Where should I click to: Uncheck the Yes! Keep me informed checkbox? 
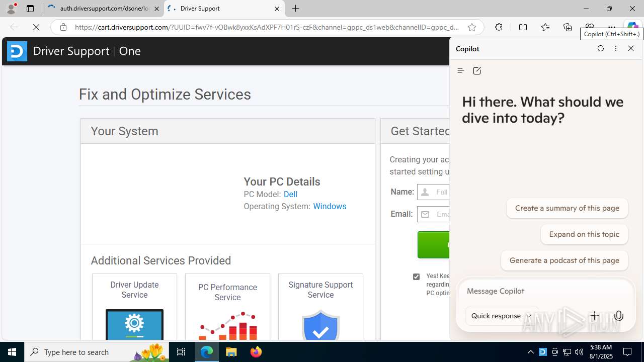[x=416, y=277]
